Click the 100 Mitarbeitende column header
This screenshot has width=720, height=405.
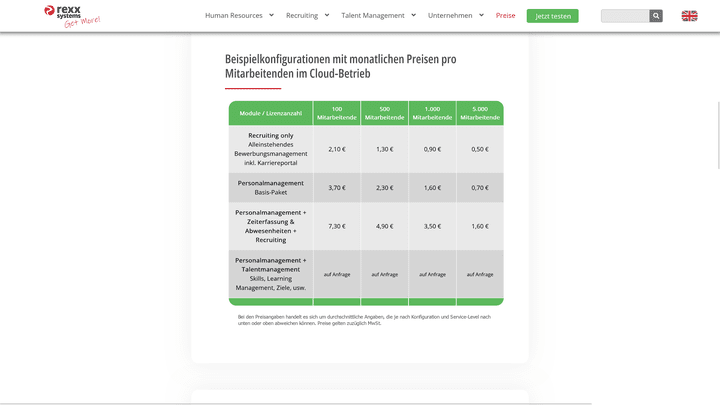coord(336,113)
